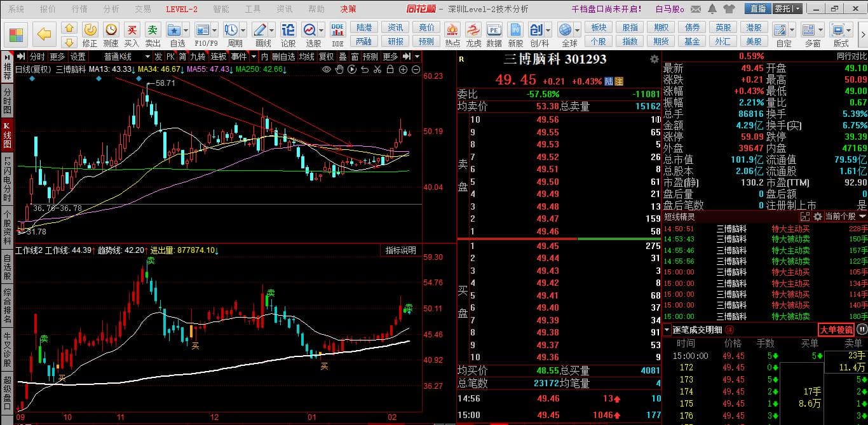
Task: Zoom in with the plus circle icon
Action: click(x=403, y=69)
